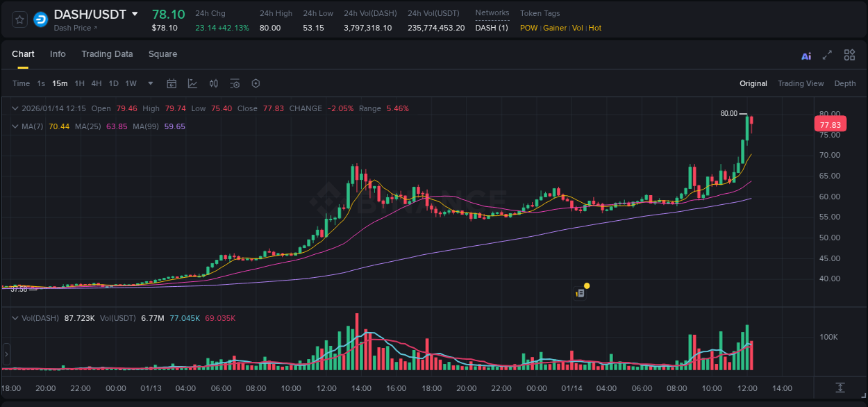Expand chart to fullscreen with arrow icon

828,55
